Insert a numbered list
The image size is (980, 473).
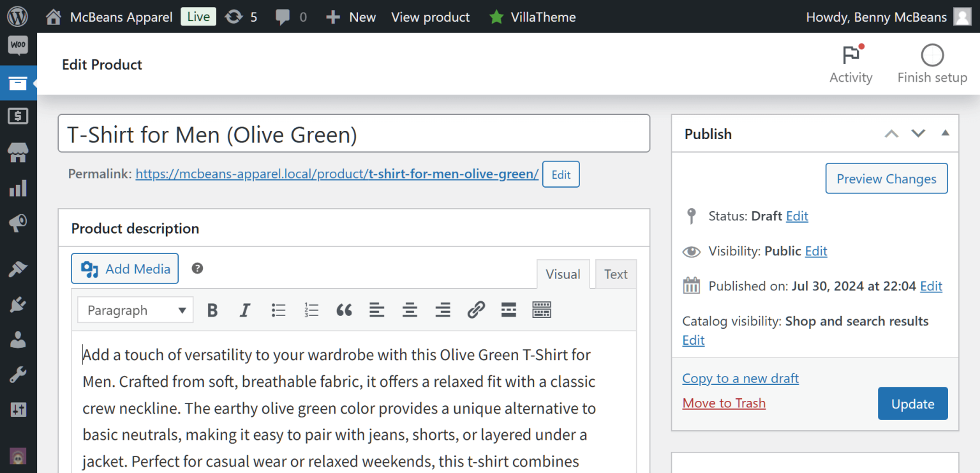coord(311,311)
